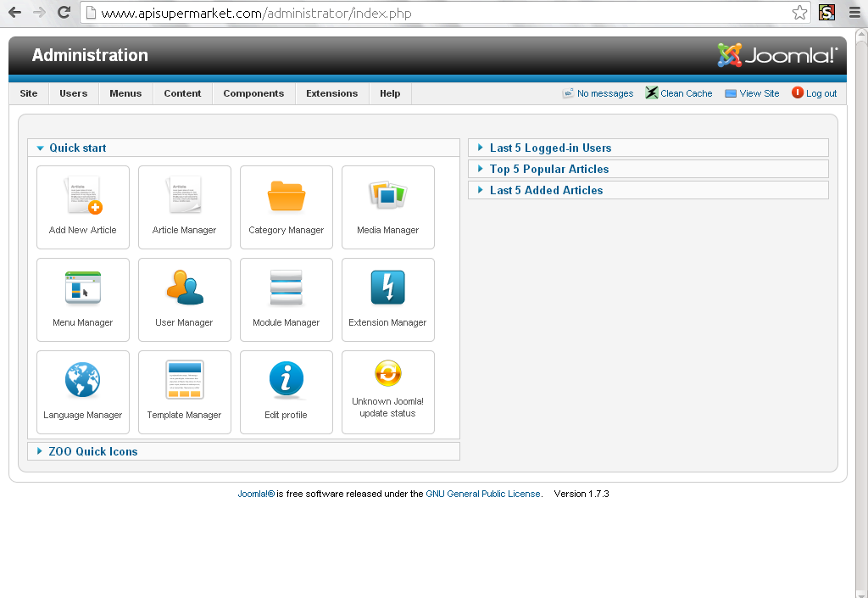Screen dimensions: 868x598
Task: Click the Clean Cache link
Action: 687,93
